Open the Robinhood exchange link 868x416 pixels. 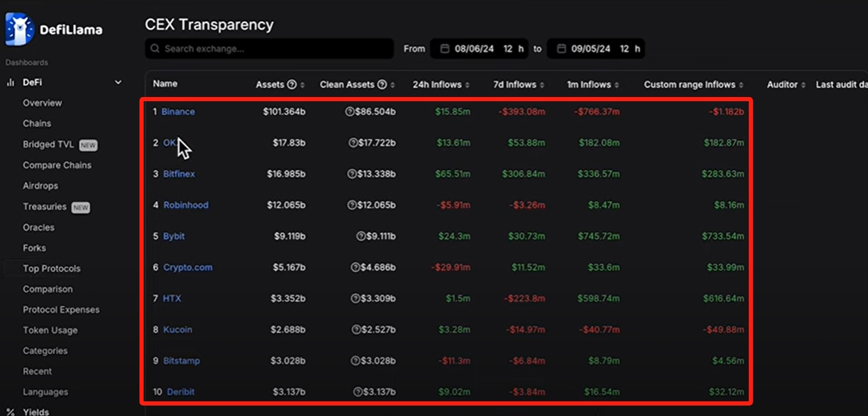pyautogui.click(x=186, y=205)
